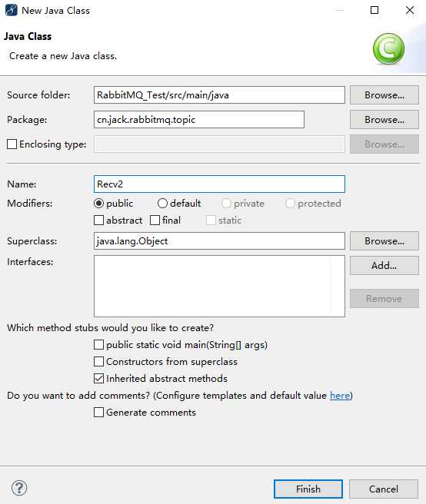Viewport: 426px width, 504px height.
Task: Check the abstract modifier checkbox
Action: coord(98,220)
